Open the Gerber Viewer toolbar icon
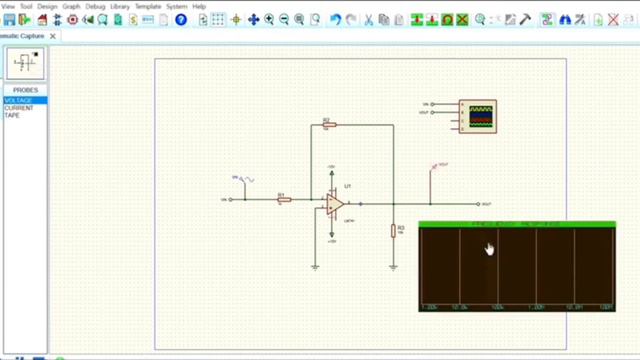640x360 pixels. [102, 20]
